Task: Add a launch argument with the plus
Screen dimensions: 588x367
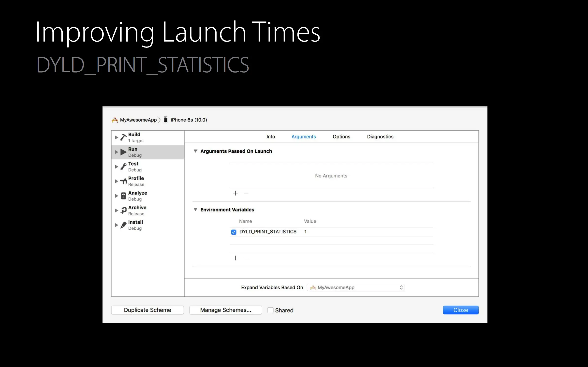Action: pyautogui.click(x=235, y=193)
